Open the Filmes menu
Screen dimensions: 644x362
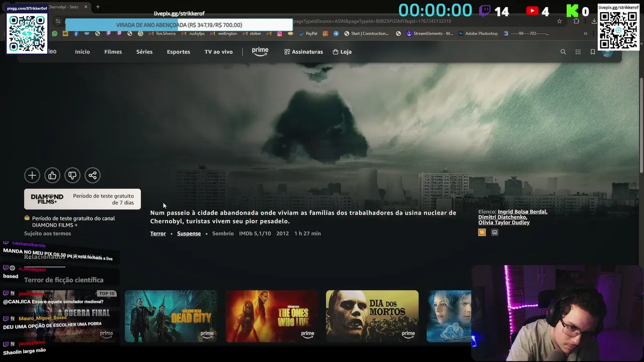pyautogui.click(x=113, y=52)
